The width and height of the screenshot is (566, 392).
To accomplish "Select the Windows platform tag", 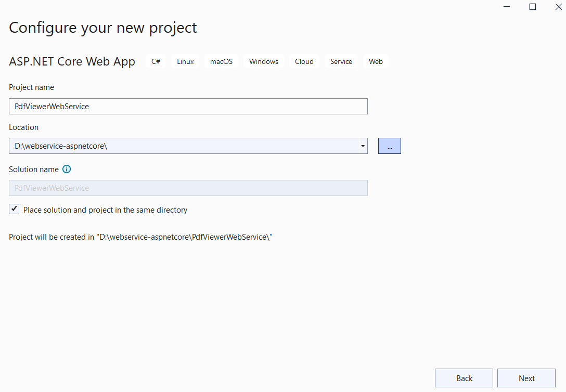I will coord(263,61).
